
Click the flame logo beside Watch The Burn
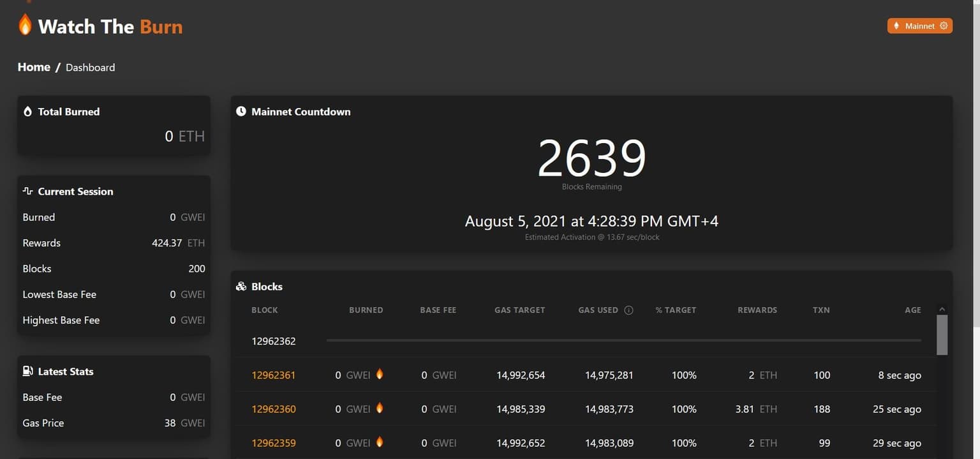pyautogui.click(x=25, y=25)
